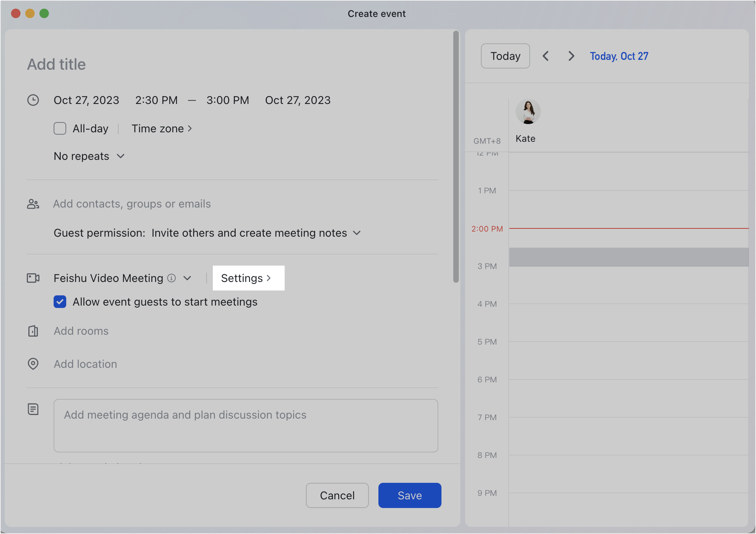This screenshot has width=756, height=534.
Task: Enable the All-day checkbox
Action: coord(60,128)
